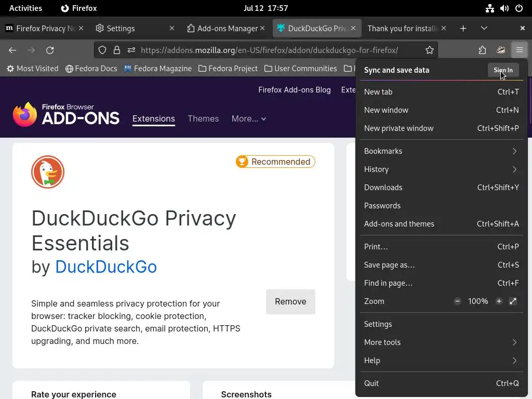Click the list all tabs chevron
Screen dimensions: 532x399
tap(484, 28)
